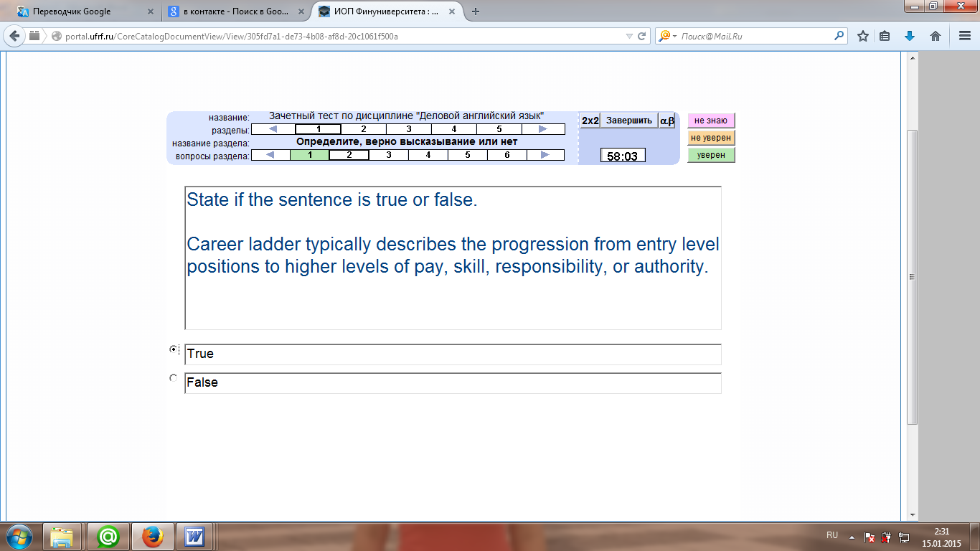Go to next section with разделы right arrow
The height and width of the screenshot is (551, 980).
pyautogui.click(x=543, y=129)
